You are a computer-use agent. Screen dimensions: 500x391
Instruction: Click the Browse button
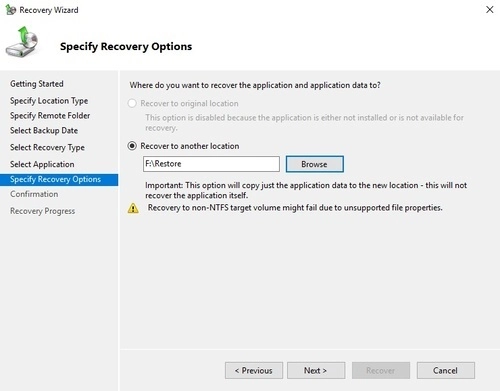point(314,164)
